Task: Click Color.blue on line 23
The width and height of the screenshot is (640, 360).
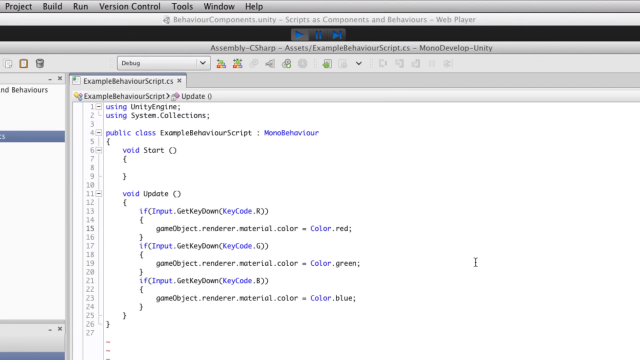Action: pyautogui.click(x=331, y=298)
